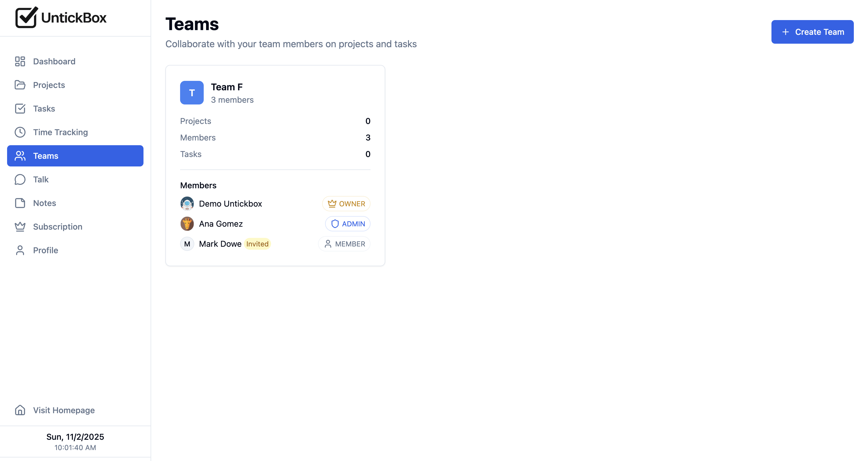Click Mark Dowe's initial avatar
This screenshot has height=461, width=868.
tap(187, 244)
